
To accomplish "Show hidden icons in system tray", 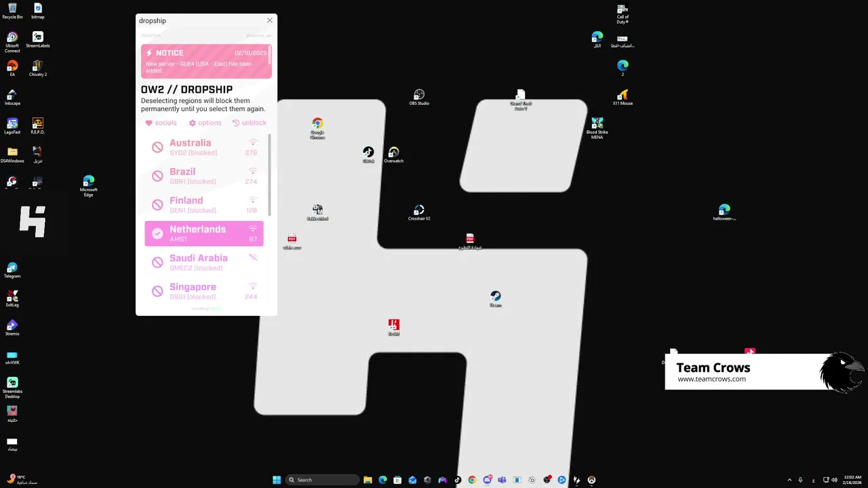I will (789, 480).
